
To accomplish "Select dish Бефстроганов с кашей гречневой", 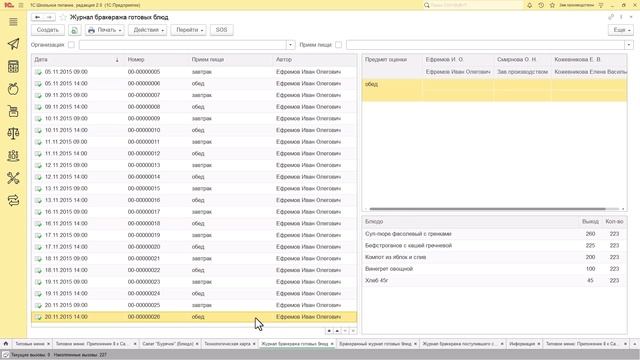I will click(494, 246).
